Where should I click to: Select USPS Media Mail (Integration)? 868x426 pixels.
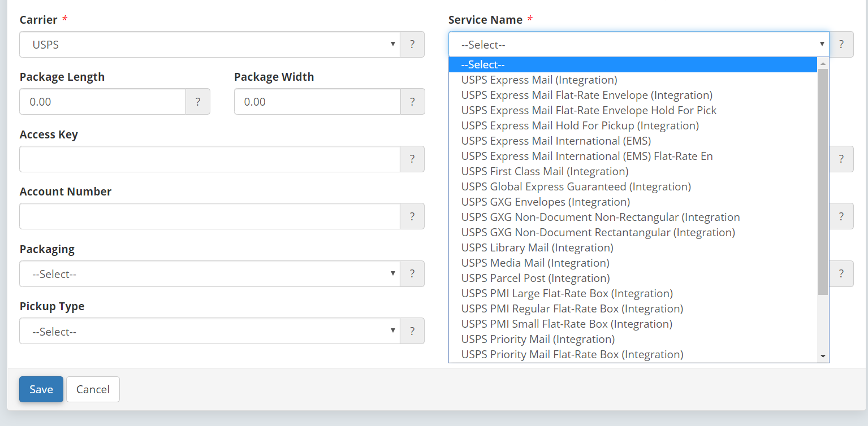tap(633, 263)
